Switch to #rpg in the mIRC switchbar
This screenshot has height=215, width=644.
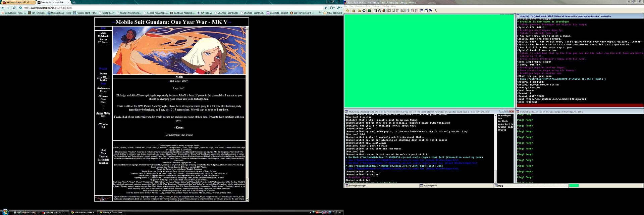(531, 186)
